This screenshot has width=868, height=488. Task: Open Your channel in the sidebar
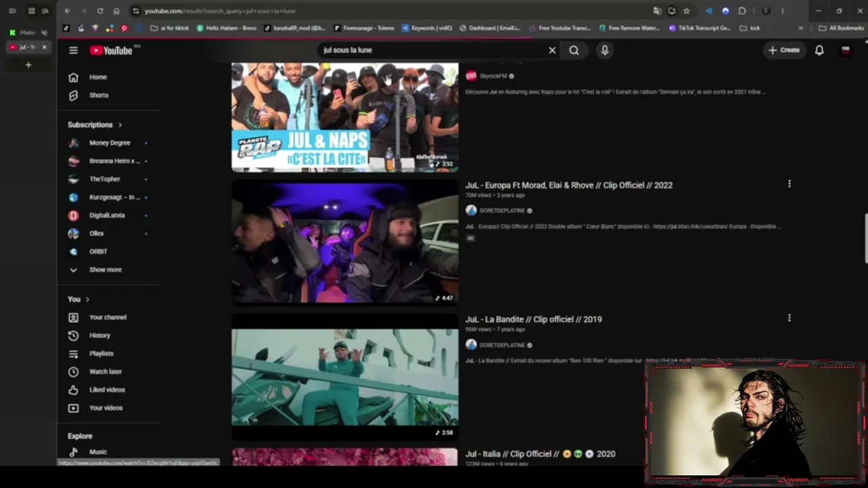click(109, 317)
